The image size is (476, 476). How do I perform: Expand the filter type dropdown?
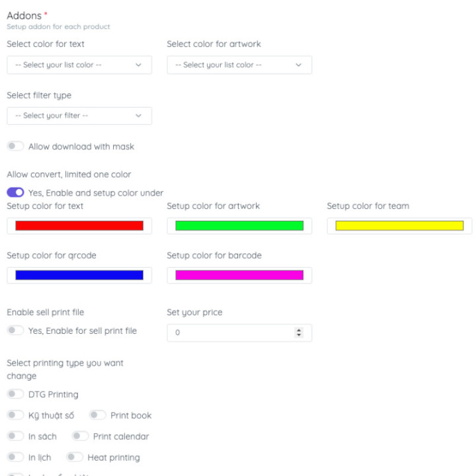tap(79, 116)
